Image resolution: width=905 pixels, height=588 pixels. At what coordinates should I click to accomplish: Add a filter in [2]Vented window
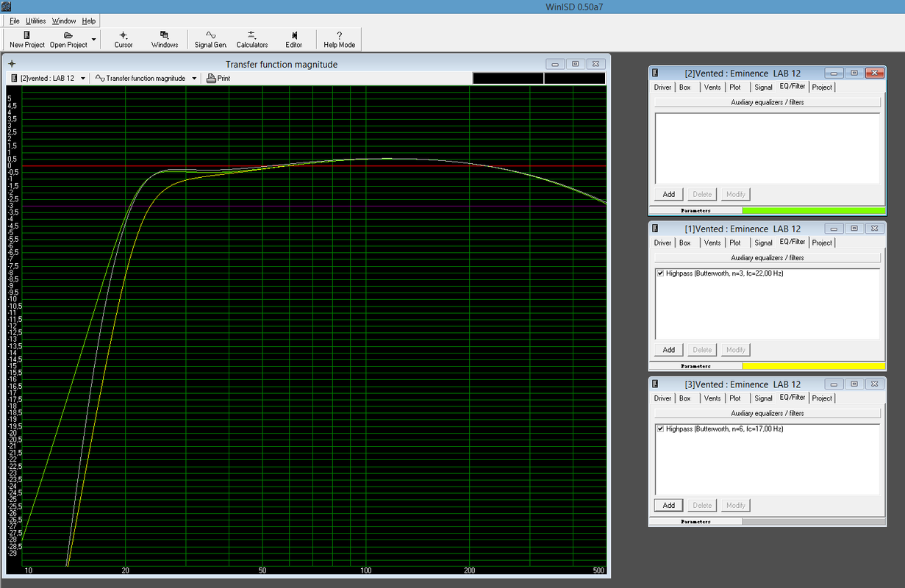coord(669,194)
